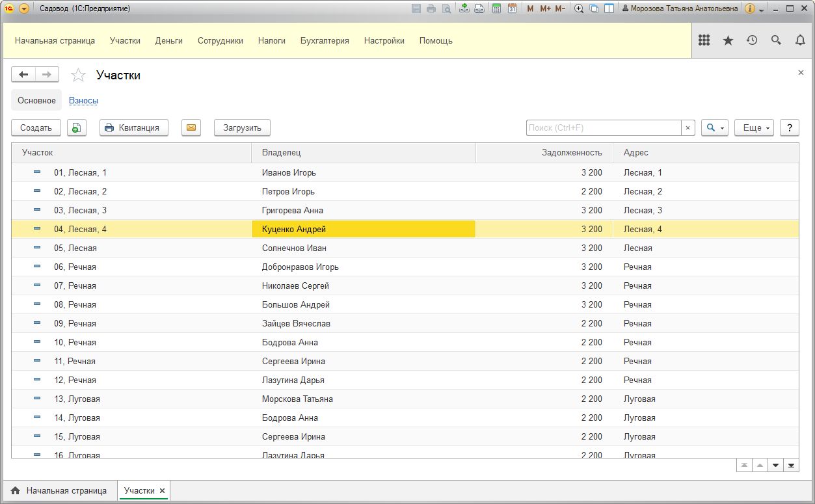Open the history clock icon

[752, 40]
